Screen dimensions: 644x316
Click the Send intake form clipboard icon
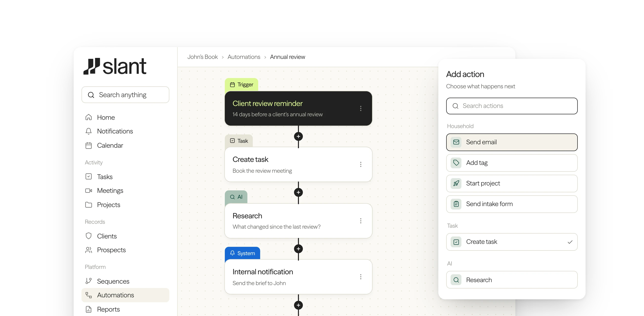pos(456,204)
